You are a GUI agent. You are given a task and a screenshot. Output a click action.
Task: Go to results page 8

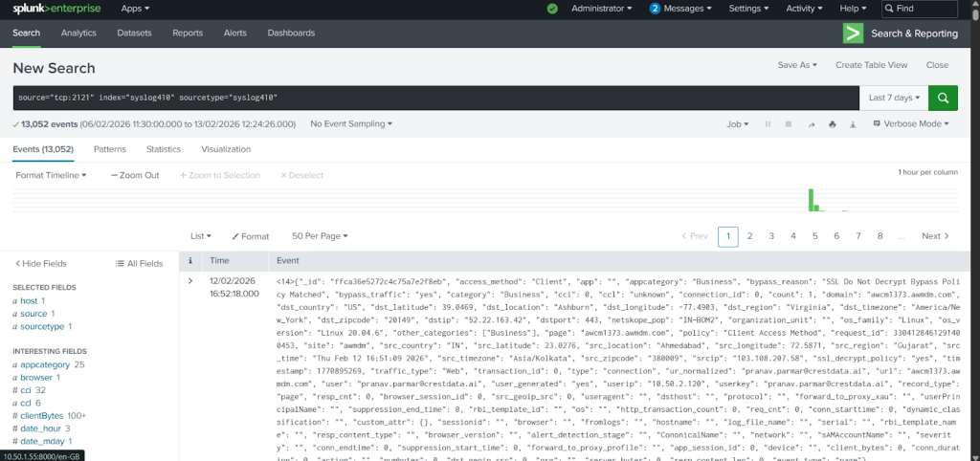[x=880, y=236]
